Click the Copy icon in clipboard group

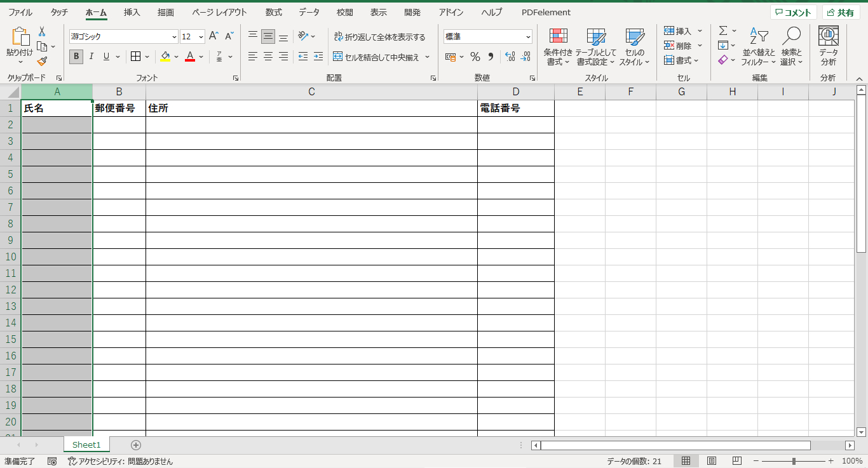pyautogui.click(x=42, y=46)
